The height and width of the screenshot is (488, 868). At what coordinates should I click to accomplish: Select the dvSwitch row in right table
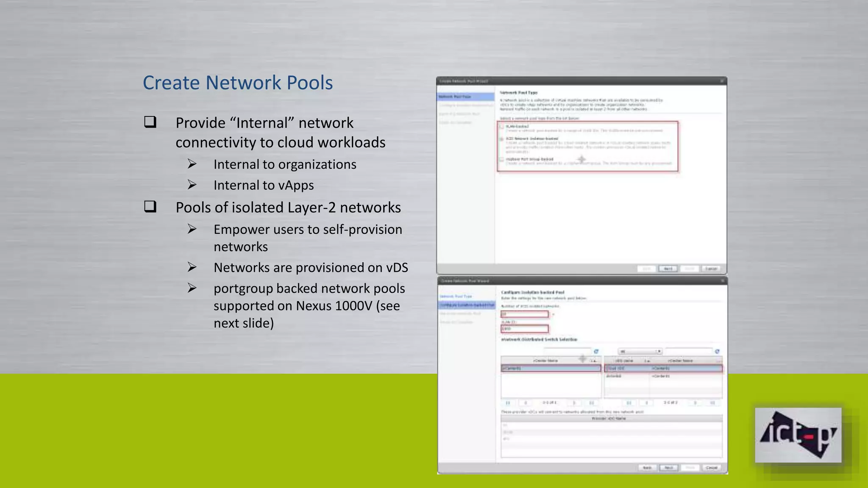(663, 376)
